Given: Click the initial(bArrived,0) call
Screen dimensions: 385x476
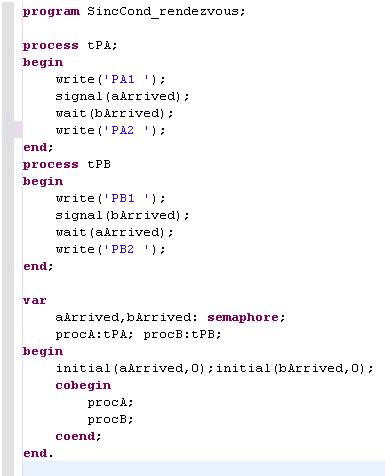Looking at the screenshot, I should click(295, 368).
